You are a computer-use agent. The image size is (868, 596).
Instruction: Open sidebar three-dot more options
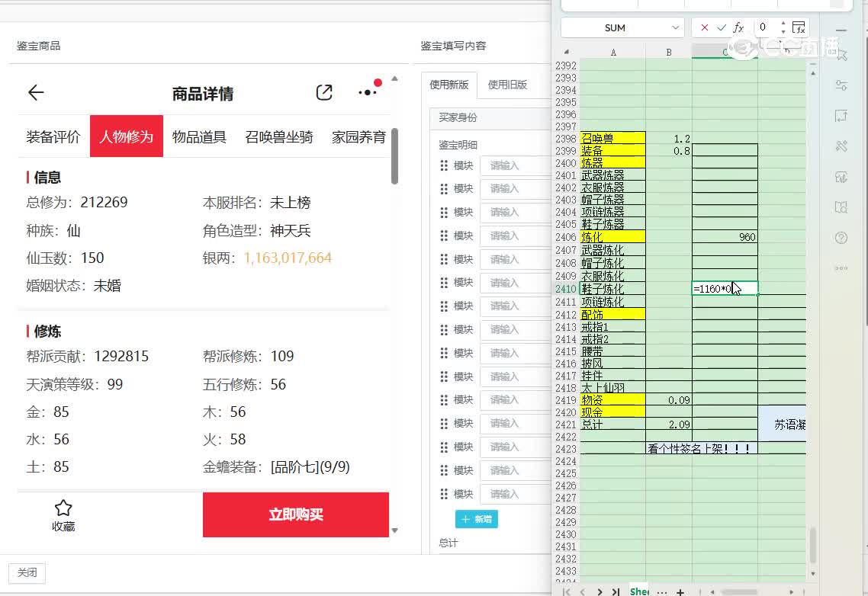point(841,268)
